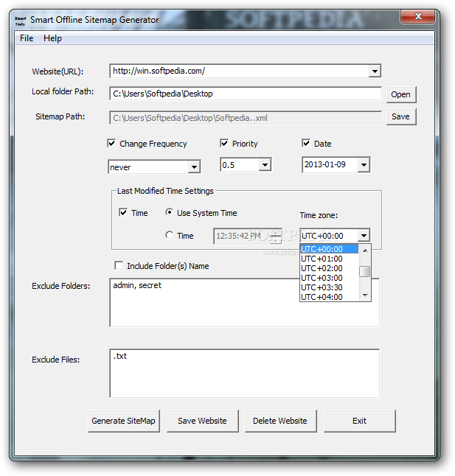
Task: Focus the Local folder Path field
Action: (x=246, y=94)
